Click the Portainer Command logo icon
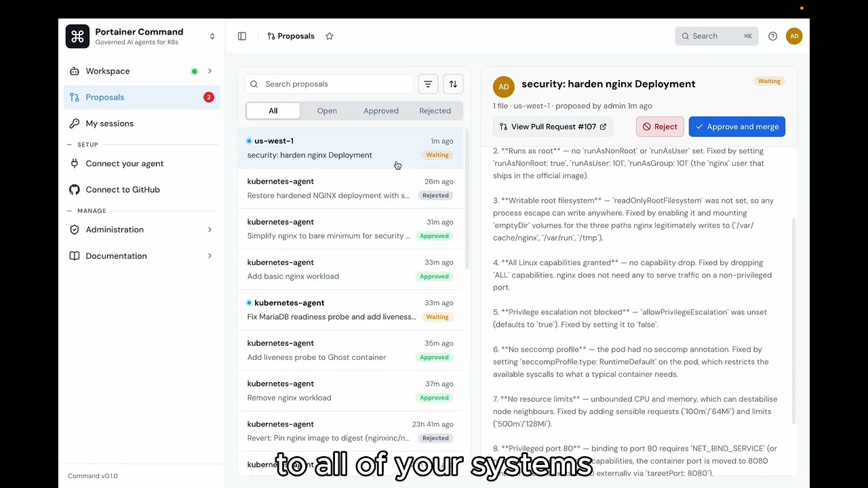Image resolution: width=868 pixels, height=488 pixels. pos(77,37)
